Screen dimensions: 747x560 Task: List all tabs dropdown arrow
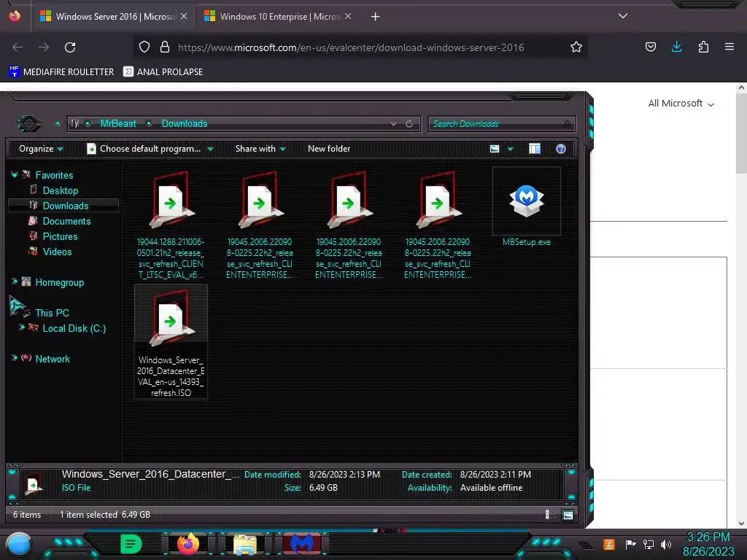(x=623, y=16)
